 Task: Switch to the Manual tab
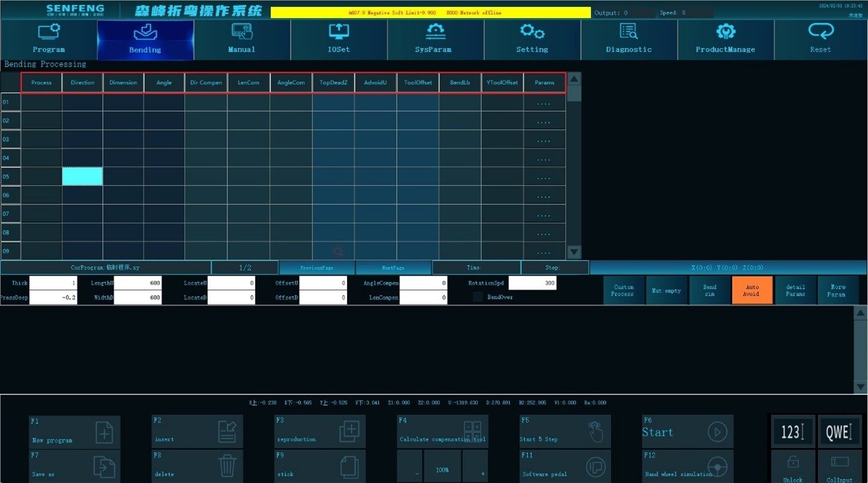(242, 39)
